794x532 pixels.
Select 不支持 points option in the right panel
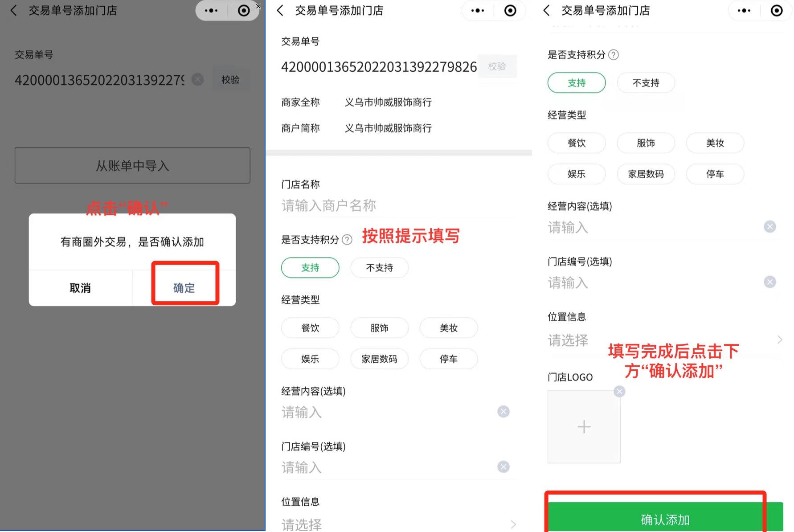click(x=646, y=83)
